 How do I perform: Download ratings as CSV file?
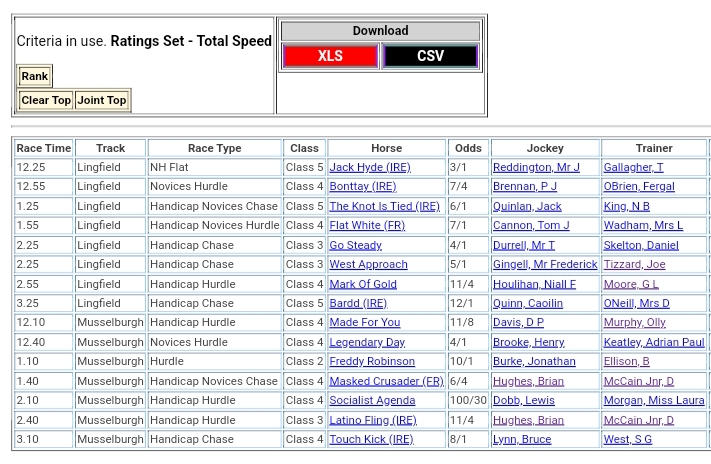click(x=430, y=56)
